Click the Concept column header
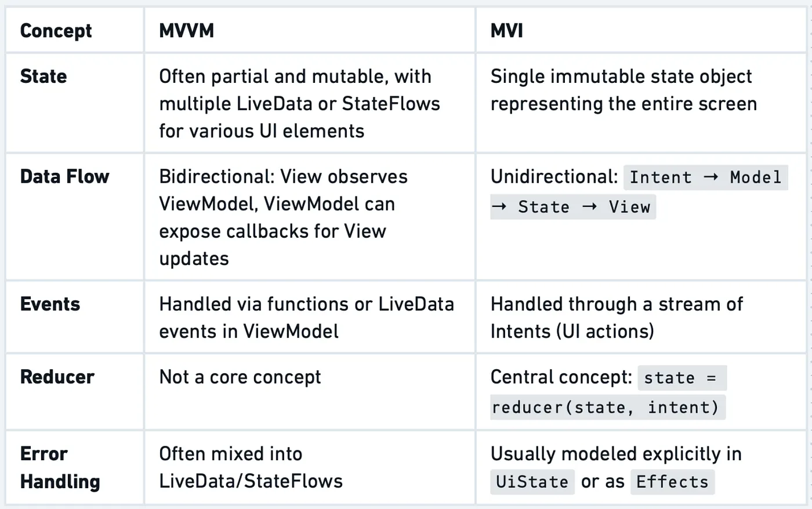 tap(56, 30)
